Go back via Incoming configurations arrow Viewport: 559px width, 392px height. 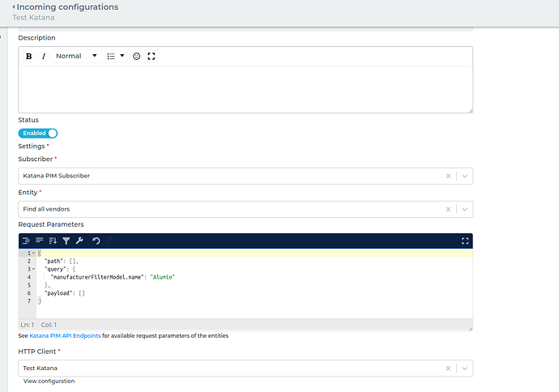(x=14, y=6)
